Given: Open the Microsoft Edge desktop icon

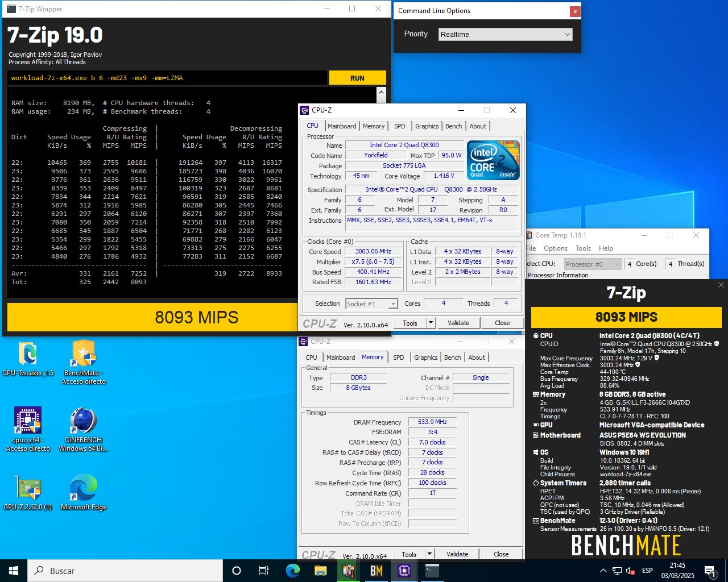Looking at the screenshot, I should pyautogui.click(x=84, y=492).
